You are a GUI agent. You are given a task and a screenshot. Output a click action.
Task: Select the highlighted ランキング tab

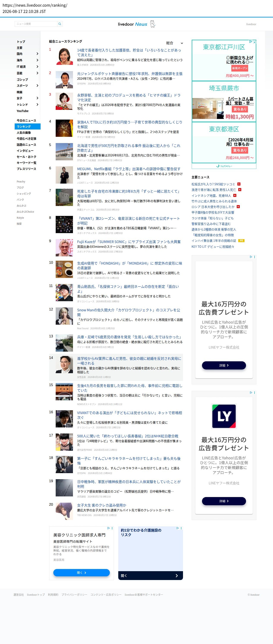point(28,126)
